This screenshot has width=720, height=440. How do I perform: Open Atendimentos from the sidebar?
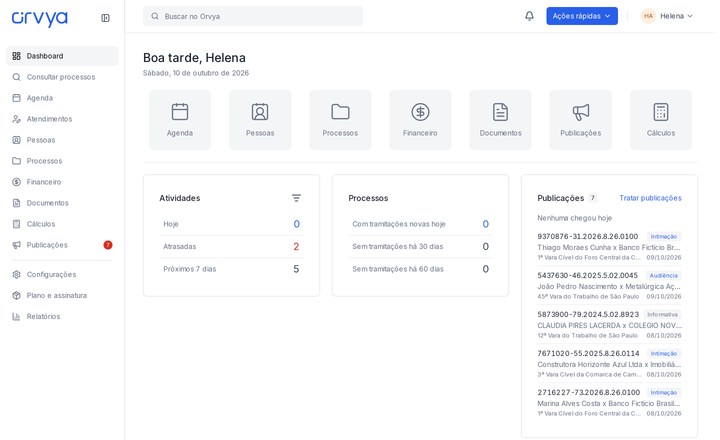click(62, 119)
